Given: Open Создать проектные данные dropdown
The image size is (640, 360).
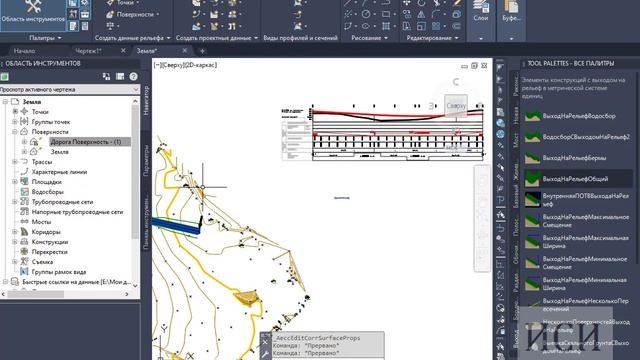Looking at the screenshot, I should [x=217, y=38].
